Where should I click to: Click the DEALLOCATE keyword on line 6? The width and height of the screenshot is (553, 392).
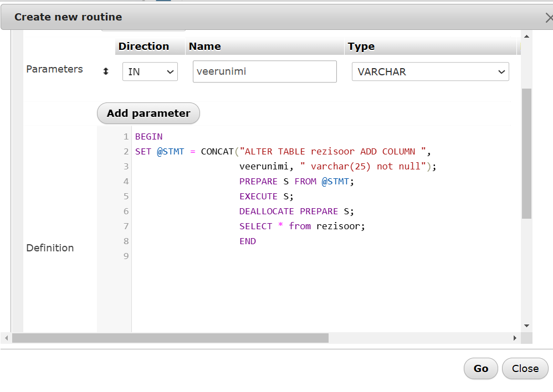point(267,211)
